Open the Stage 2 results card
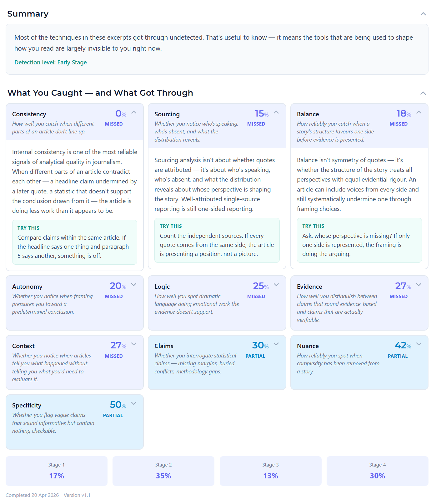This screenshot has width=436, height=504. coord(163,471)
